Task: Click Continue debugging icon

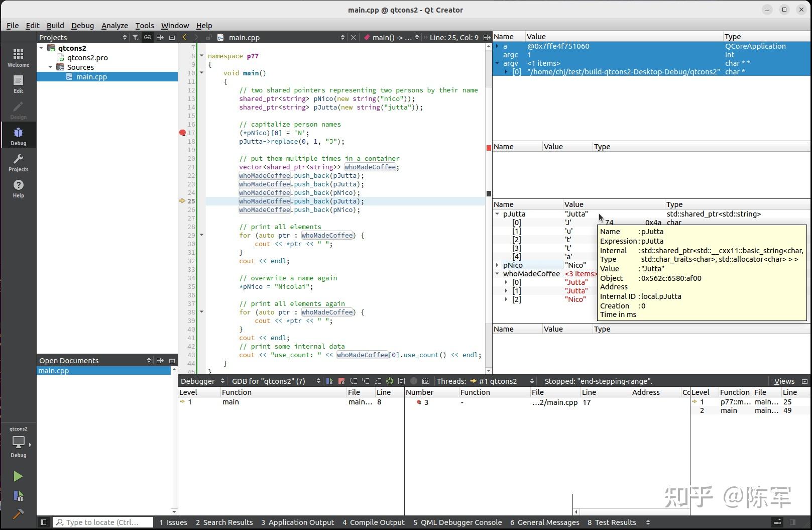Action: point(329,381)
